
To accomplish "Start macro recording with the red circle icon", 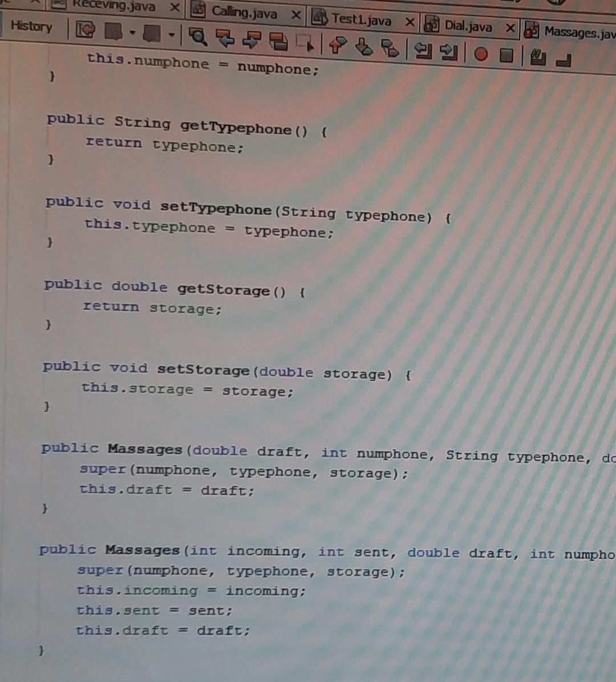I will (482, 53).
